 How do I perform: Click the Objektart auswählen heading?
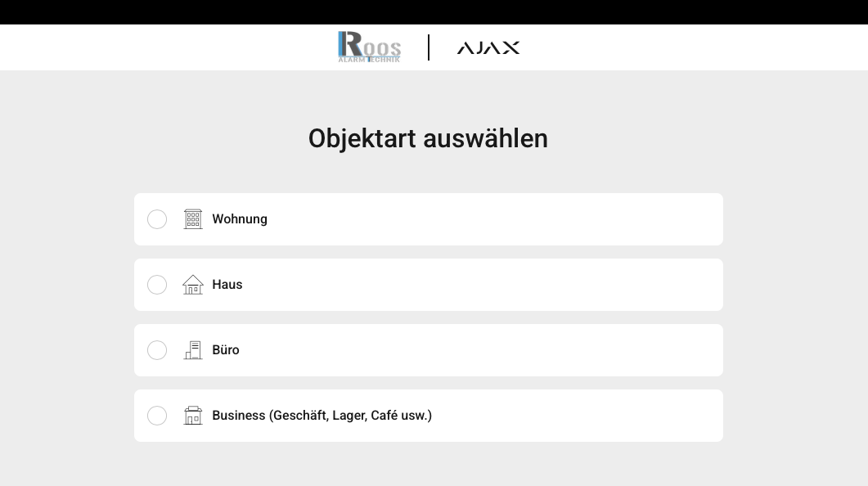[428, 138]
